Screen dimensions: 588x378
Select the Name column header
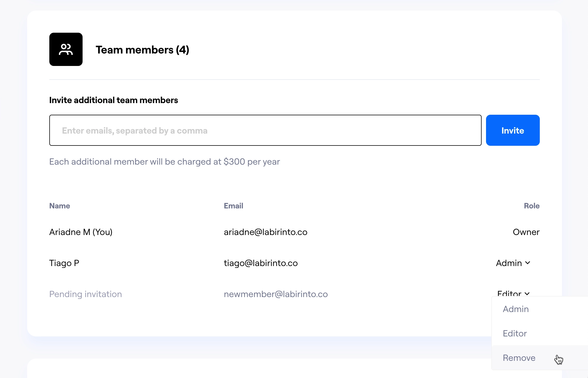(59, 206)
